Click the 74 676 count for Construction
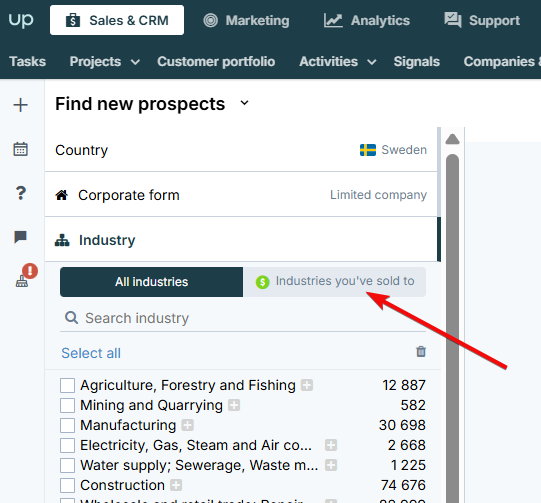 click(x=403, y=485)
